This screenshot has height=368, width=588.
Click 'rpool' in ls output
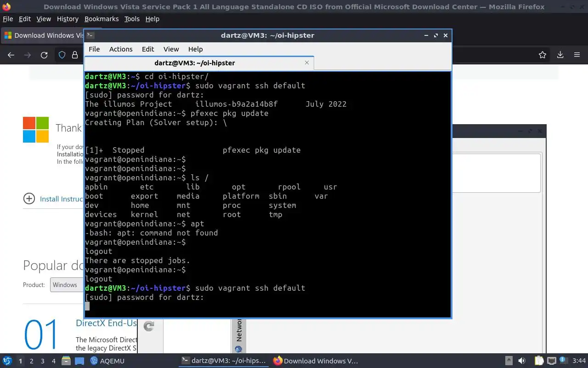289,187
